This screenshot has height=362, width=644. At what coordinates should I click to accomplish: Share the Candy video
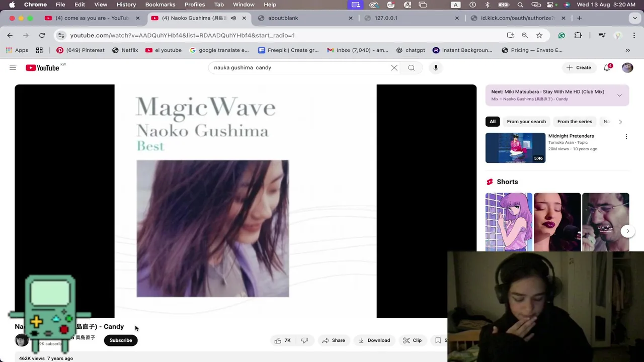[334, 340]
